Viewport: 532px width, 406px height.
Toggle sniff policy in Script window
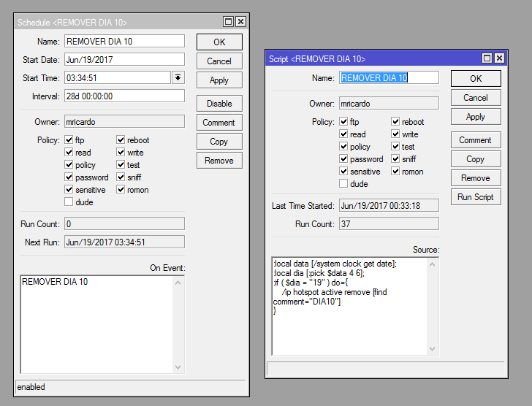coord(395,158)
